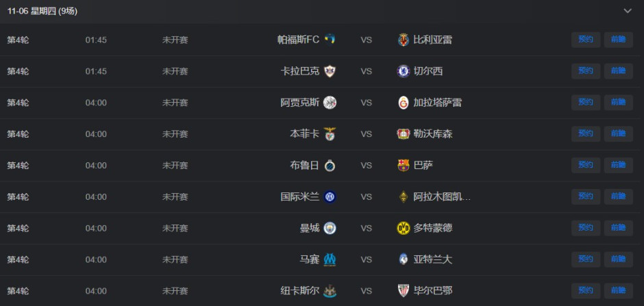Click the 11-06 星期四 (9场) date header

click(x=42, y=11)
